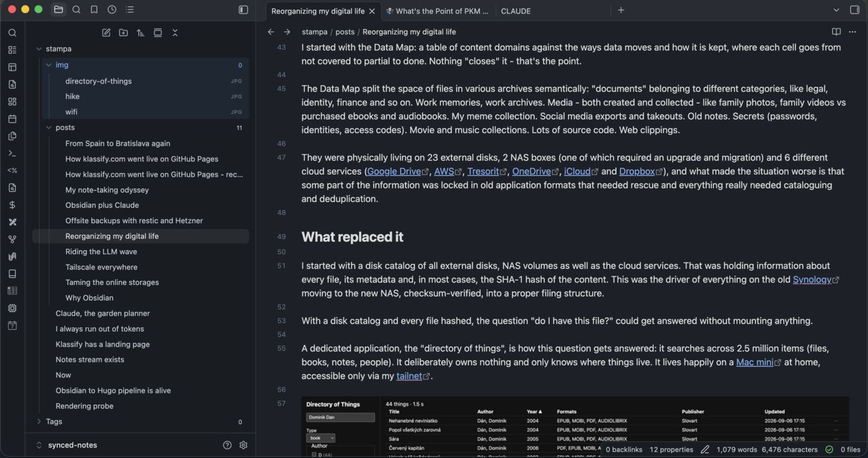868x458 pixels.
Task: Open the help question mark icon
Action: pyautogui.click(x=227, y=445)
